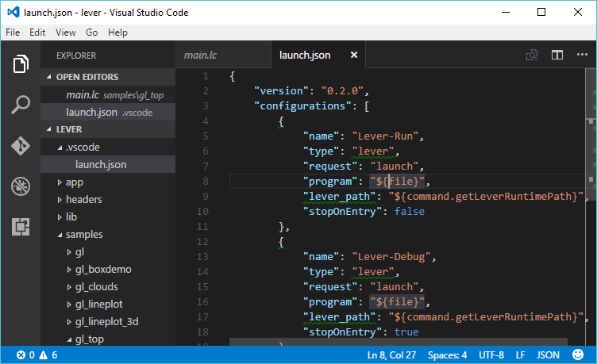597x364 pixels.
Task: Open the Explorer view in activity bar
Action: pos(21,63)
